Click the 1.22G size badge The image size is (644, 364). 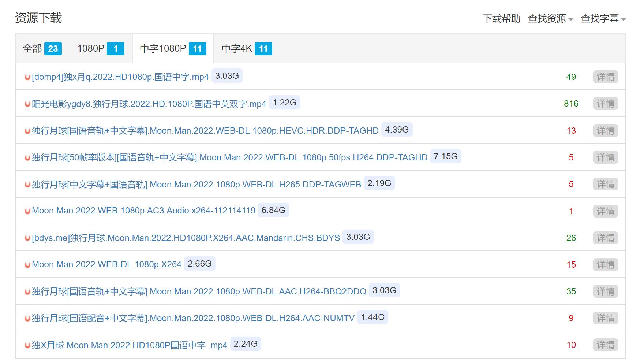284,103
